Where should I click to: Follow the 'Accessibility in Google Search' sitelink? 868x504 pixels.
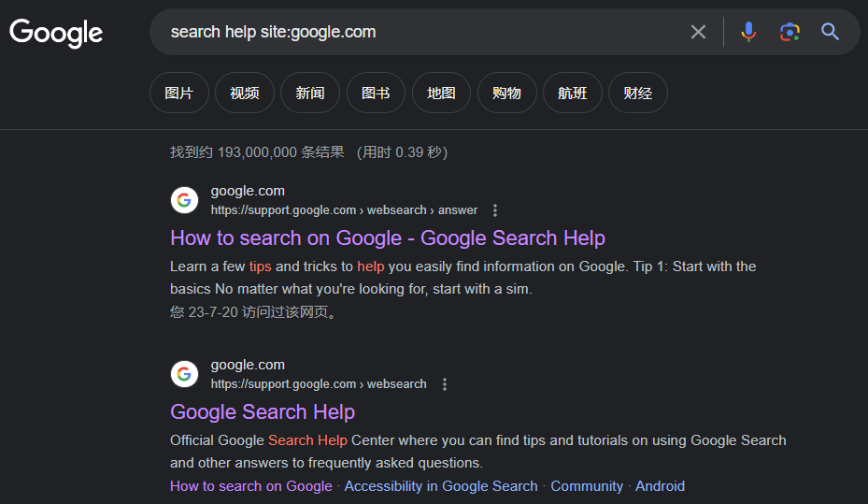[x=441, y=486]
